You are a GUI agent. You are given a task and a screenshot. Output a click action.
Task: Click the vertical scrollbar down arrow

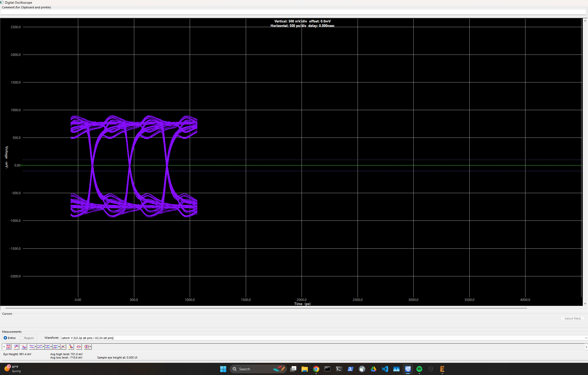585,304
